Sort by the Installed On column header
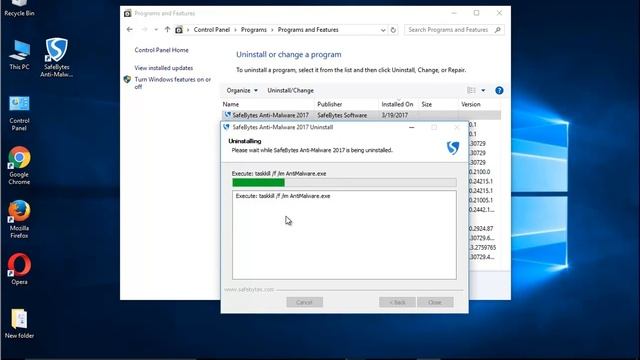This screenshot has height=360, width=640. tap(398, 104)
